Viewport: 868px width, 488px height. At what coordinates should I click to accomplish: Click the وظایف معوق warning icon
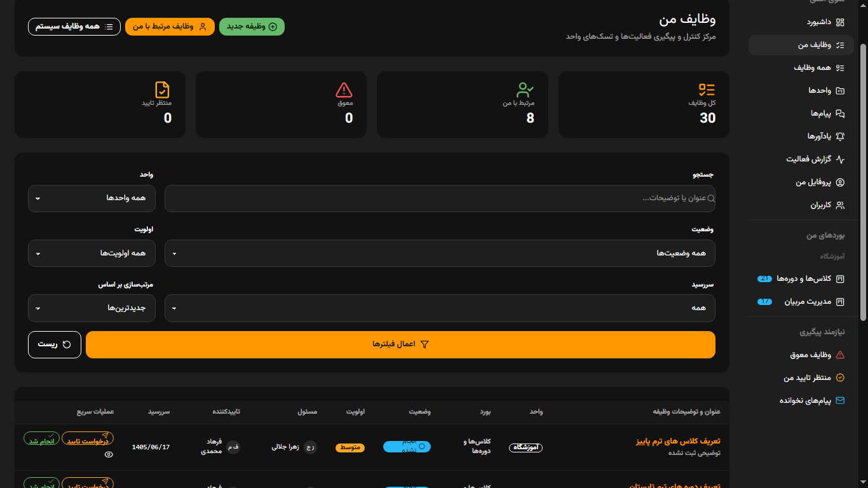click(x=840, y=355)
